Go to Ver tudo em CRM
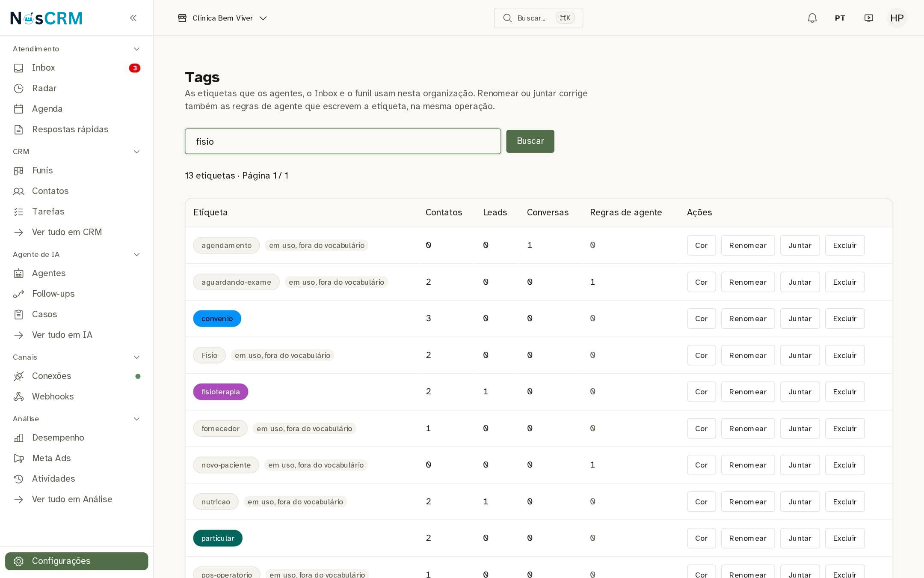The image size is (924, 578). (77, 232)
